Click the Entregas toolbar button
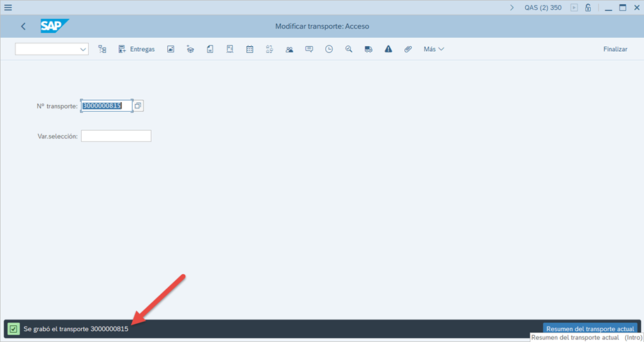644x342 pixels. coord(136,50)
